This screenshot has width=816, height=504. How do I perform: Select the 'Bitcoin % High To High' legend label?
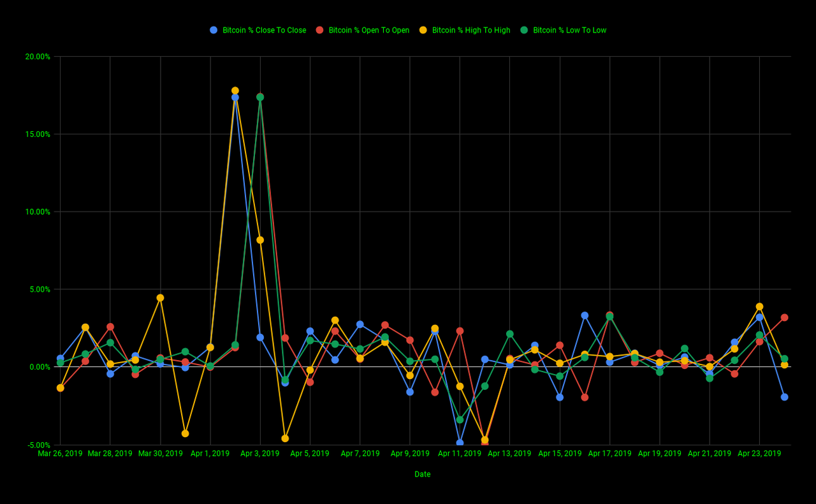(471, 30)
